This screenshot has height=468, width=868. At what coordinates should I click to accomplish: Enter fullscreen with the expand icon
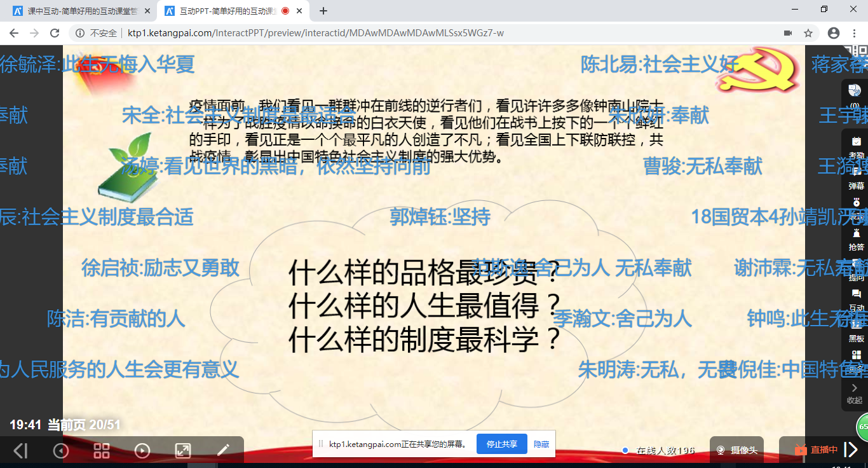pyautogui.click(x=183, y=451)
